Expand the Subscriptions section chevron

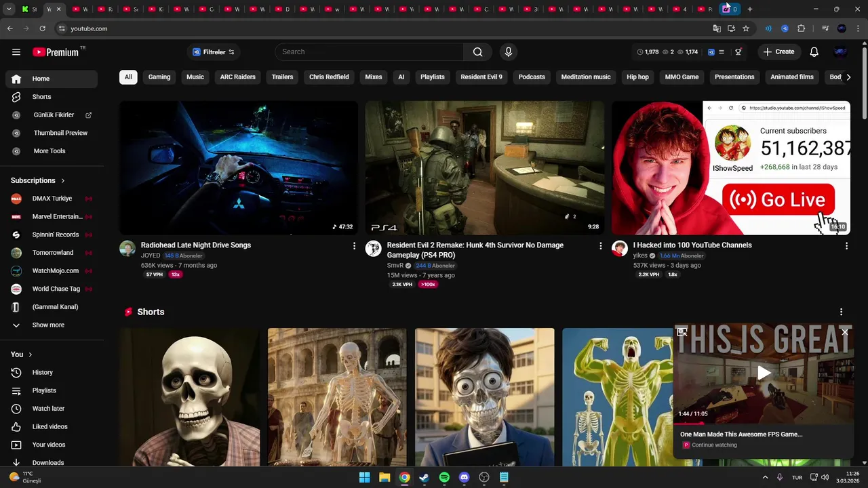point(63,181)
